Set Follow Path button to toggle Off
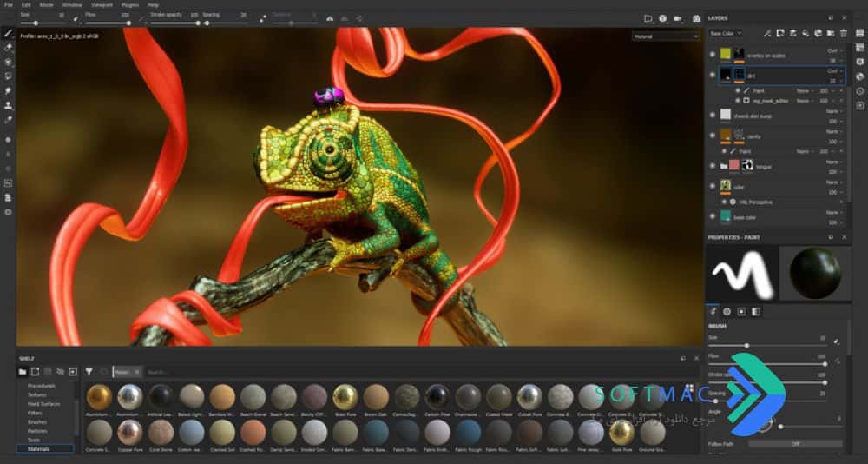 795,444
